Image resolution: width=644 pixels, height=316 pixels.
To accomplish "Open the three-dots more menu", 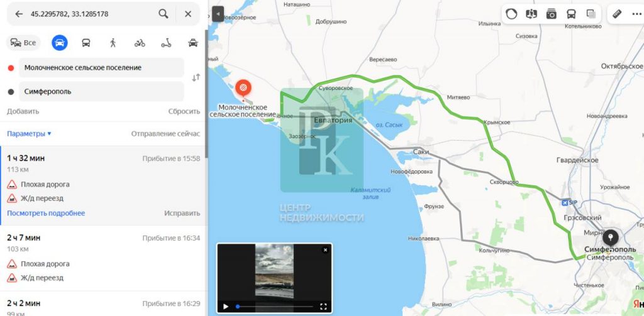I will [x=636, y=14].
